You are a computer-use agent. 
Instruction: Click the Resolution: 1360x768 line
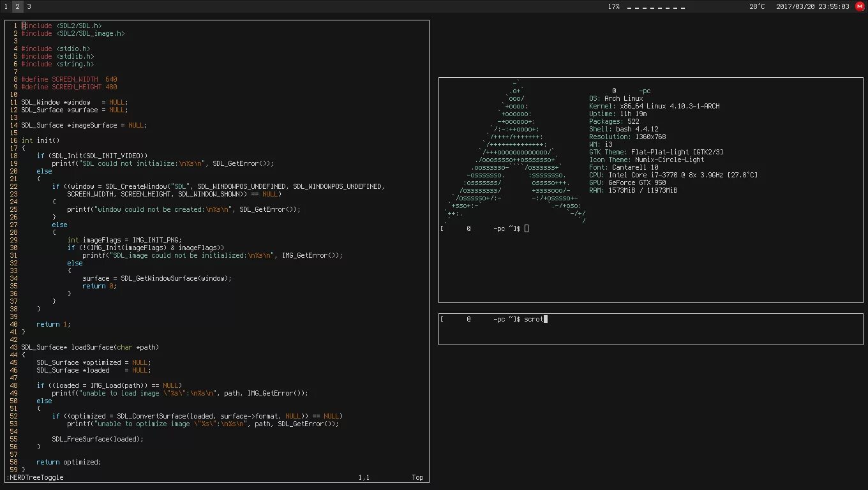pos(627,137)
